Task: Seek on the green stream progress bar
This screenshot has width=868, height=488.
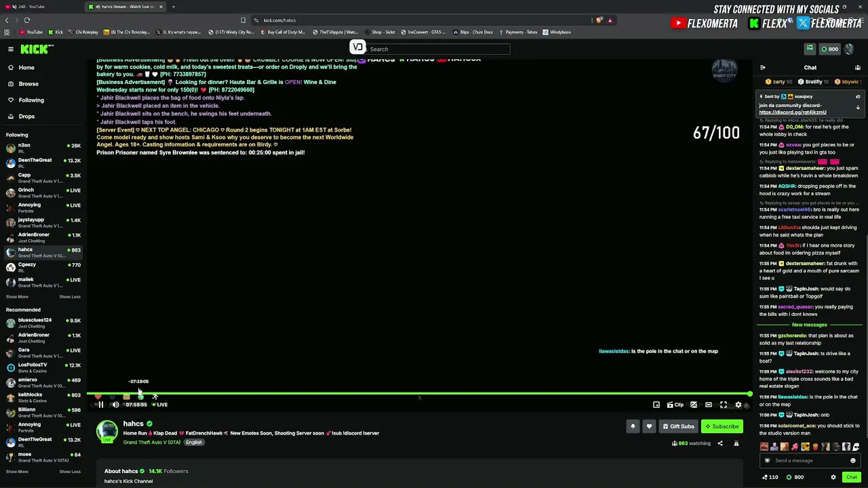Action: tap(419, 394)
